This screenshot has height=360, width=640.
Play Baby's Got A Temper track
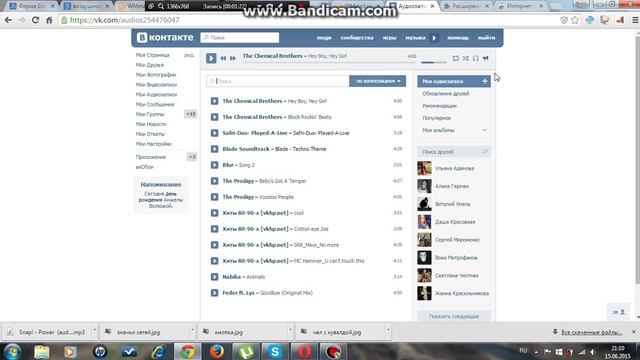(x=214, y=181)
